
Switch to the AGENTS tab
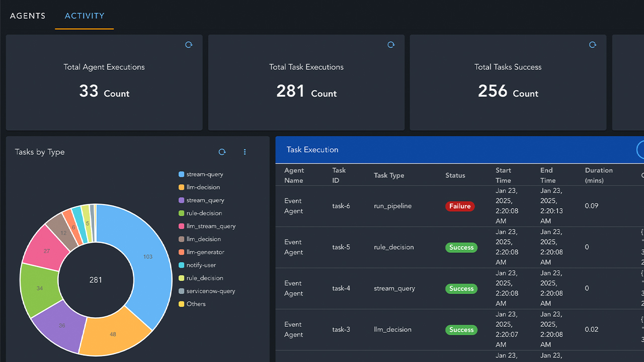coord(28,16)
